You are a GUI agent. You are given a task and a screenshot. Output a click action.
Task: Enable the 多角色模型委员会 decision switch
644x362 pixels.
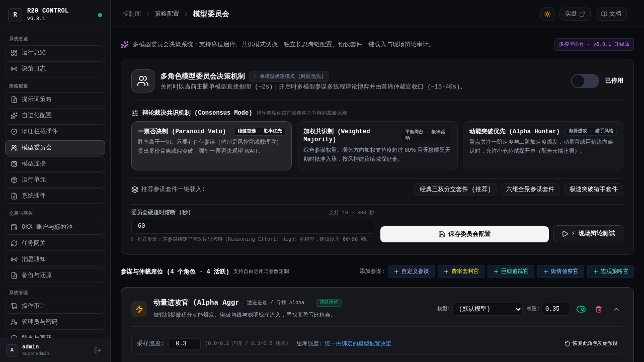pos(585,81)
